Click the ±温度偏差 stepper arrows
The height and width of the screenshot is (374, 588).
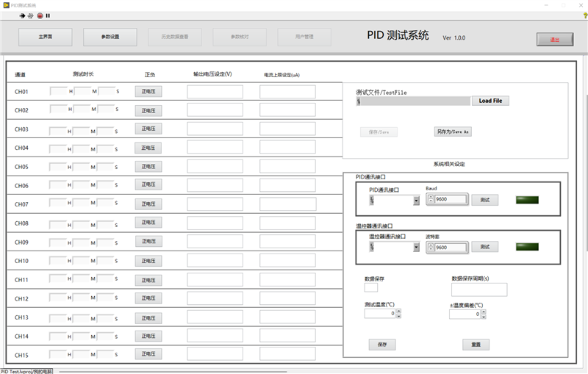[x=483, y=314]
